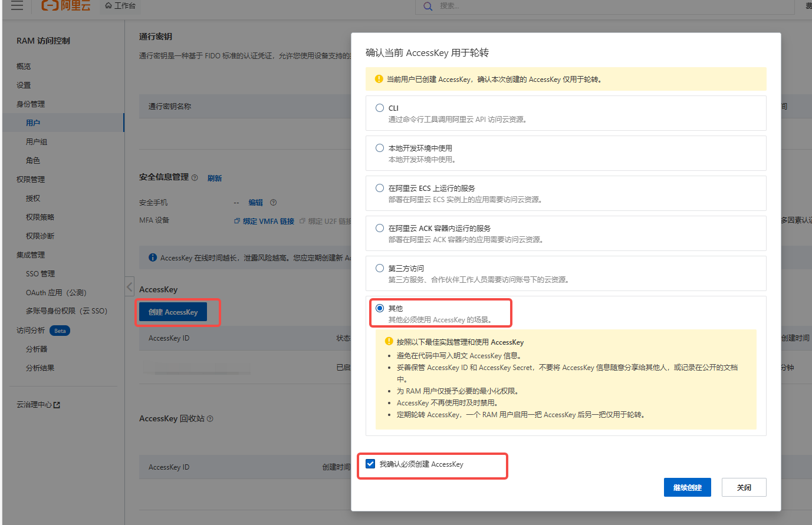
Task: Select the CLI radio option
Action: tap(380, 108)
